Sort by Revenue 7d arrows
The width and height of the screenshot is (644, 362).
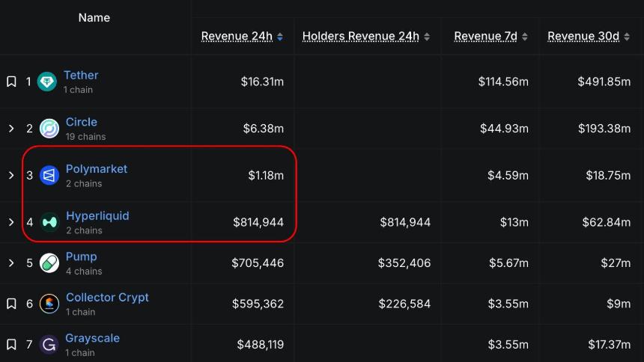pos(524,37)
